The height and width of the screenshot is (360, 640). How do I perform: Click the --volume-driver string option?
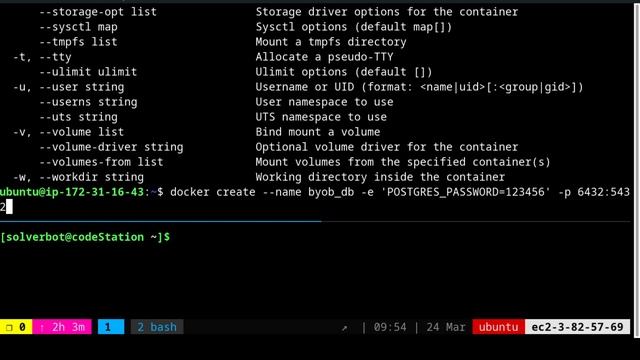(x=111, y=147)
